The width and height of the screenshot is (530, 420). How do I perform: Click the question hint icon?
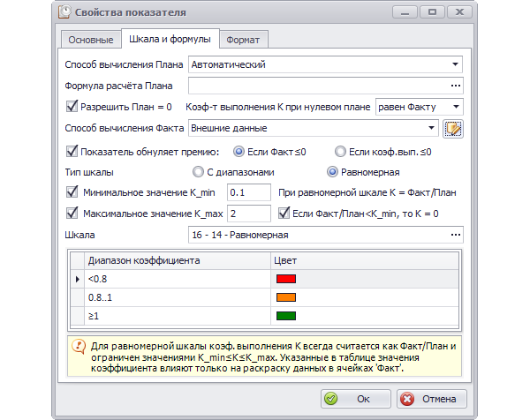tap(79, 347)
